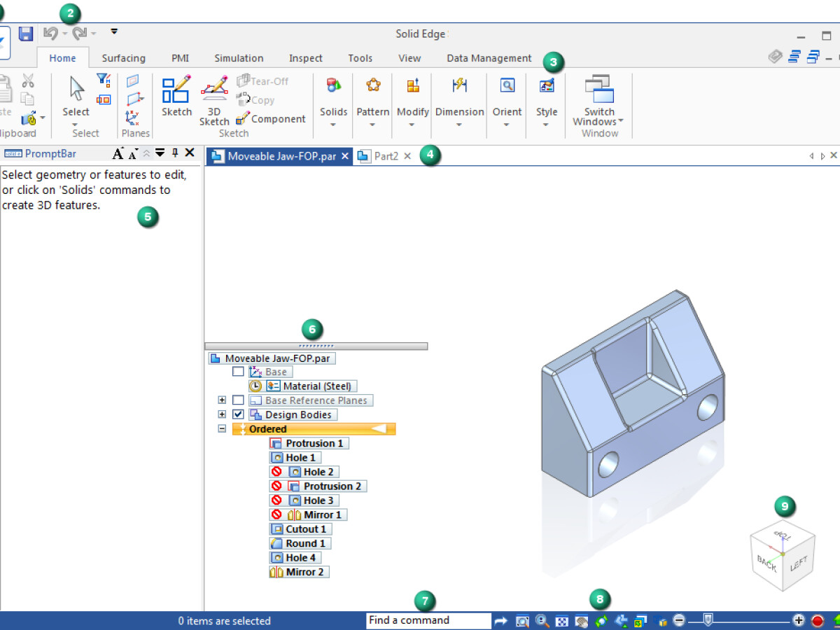Open the Modify command group
Screen dimensions: 840x630
pyautogui.click(x=413, y=101)
